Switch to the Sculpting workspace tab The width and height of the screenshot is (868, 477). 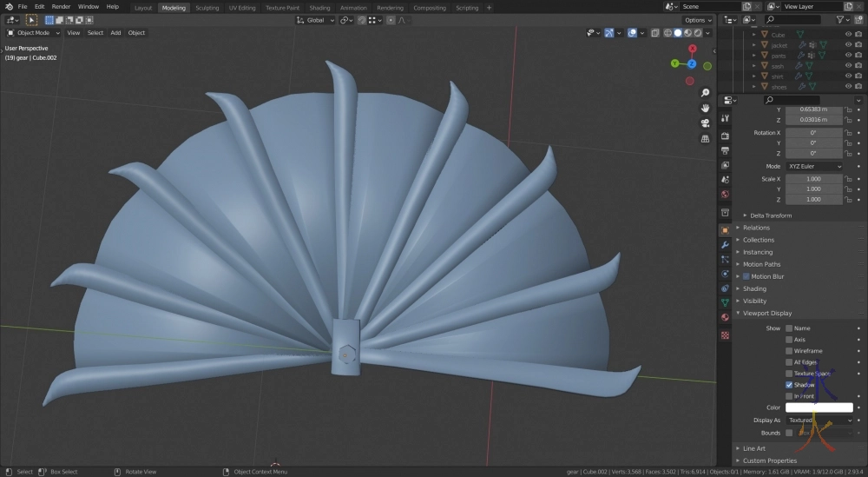(x=207, y=8)
